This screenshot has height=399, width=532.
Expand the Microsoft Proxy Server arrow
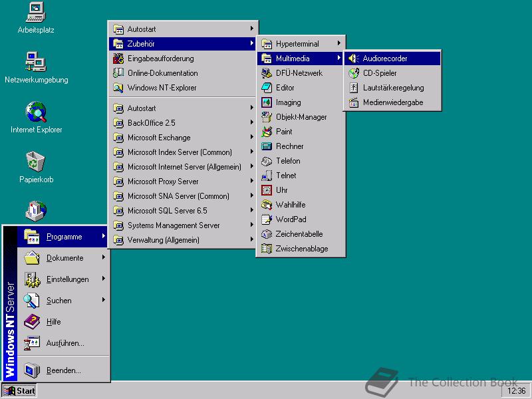252,180
